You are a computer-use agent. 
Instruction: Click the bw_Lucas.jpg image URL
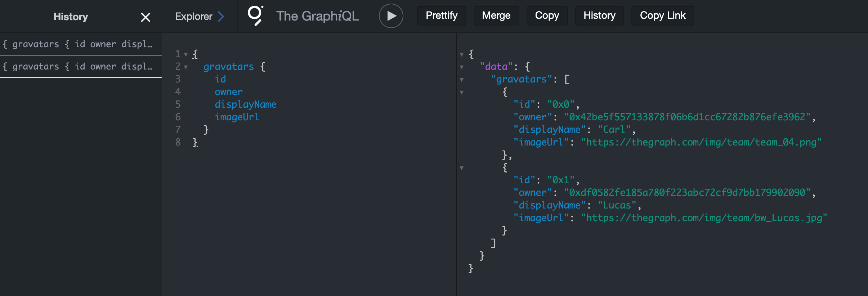coord(704,218)
